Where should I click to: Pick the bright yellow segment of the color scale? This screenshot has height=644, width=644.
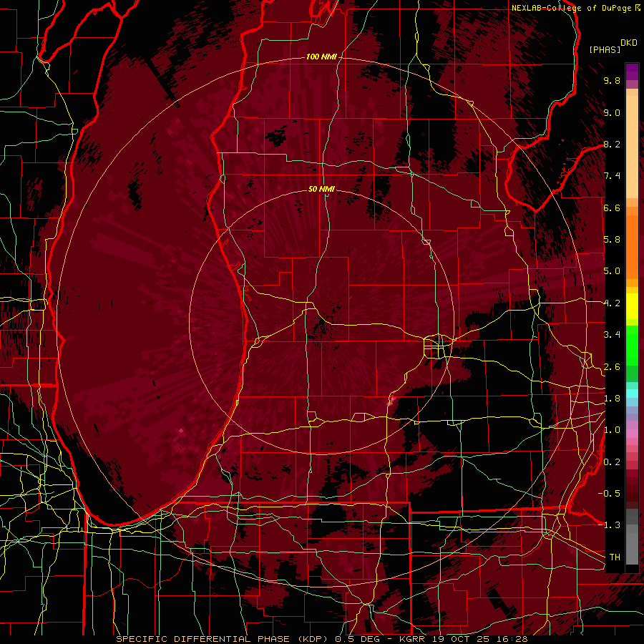pyautogui.click(x=632, y=306)
